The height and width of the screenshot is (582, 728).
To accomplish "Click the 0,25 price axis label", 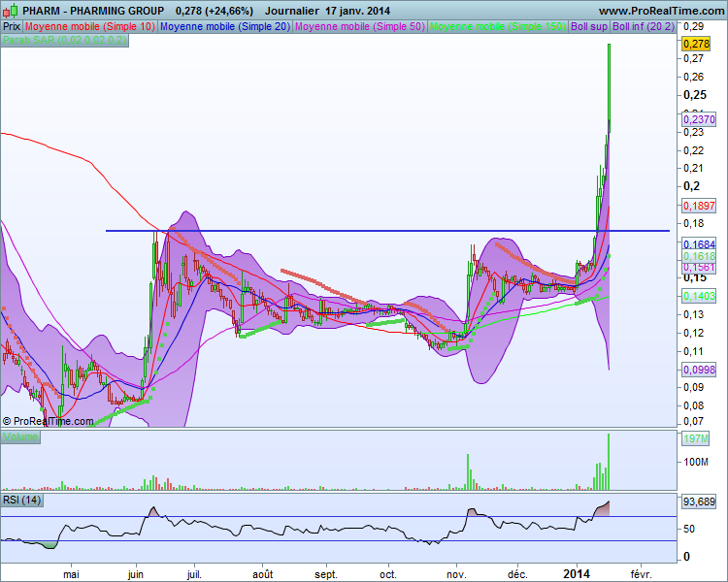I will point(695,95).
